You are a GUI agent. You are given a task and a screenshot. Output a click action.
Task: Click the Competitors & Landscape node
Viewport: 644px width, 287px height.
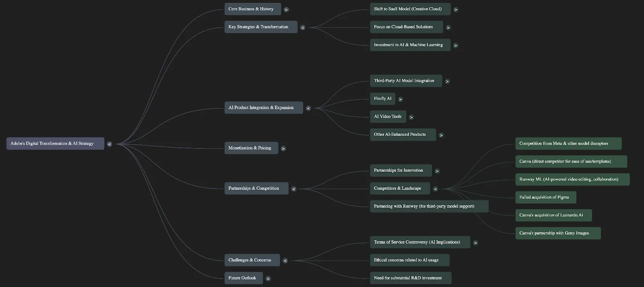pos(400,188)
